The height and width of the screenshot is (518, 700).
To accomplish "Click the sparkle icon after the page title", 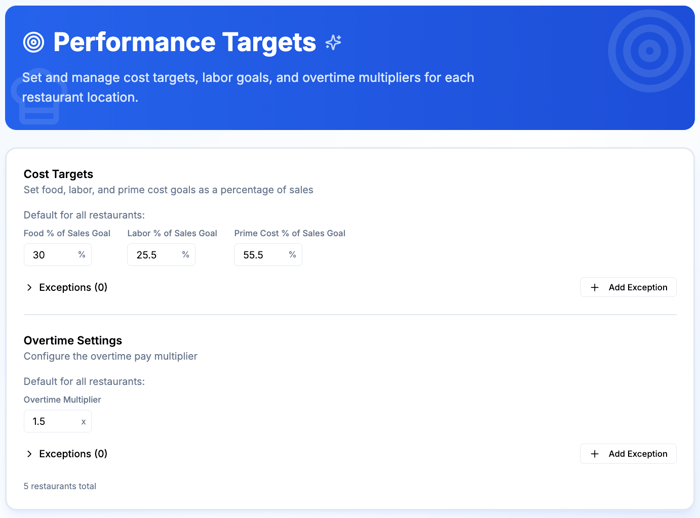I will [x=334, y=42].
